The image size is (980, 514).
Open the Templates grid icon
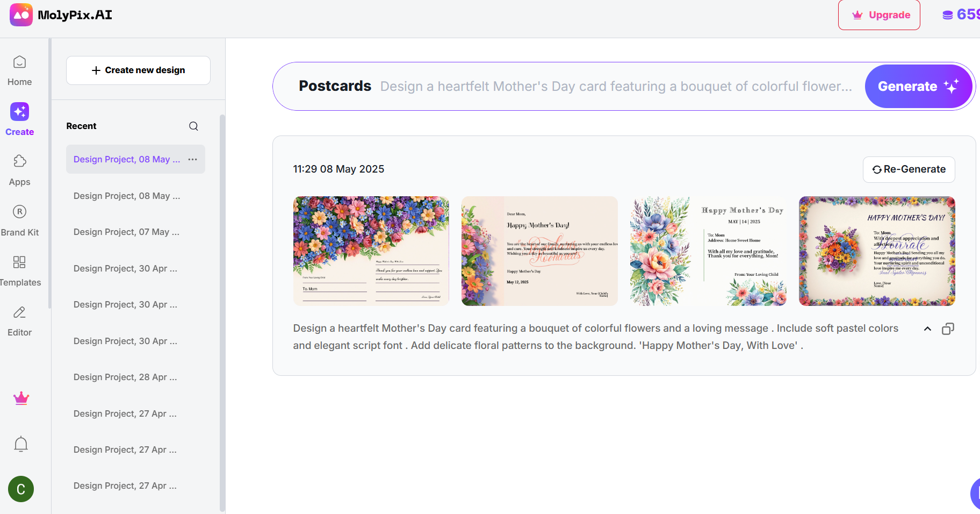[19, 262]
